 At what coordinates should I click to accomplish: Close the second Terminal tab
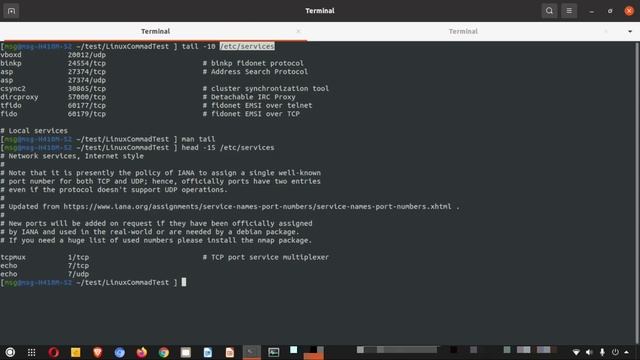606,31
